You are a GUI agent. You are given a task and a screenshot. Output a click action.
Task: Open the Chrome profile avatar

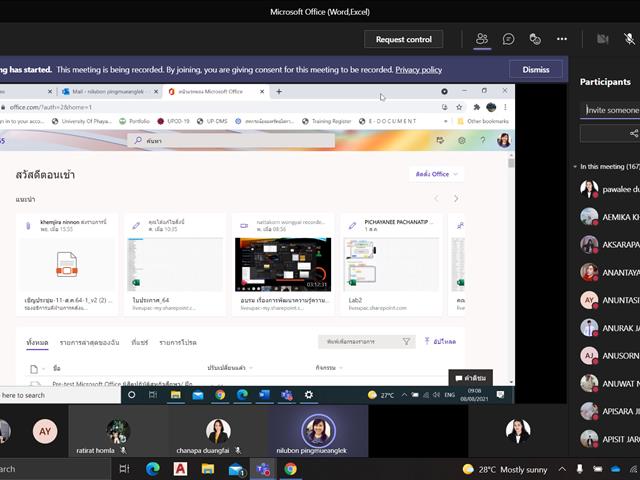click(491, 107)
